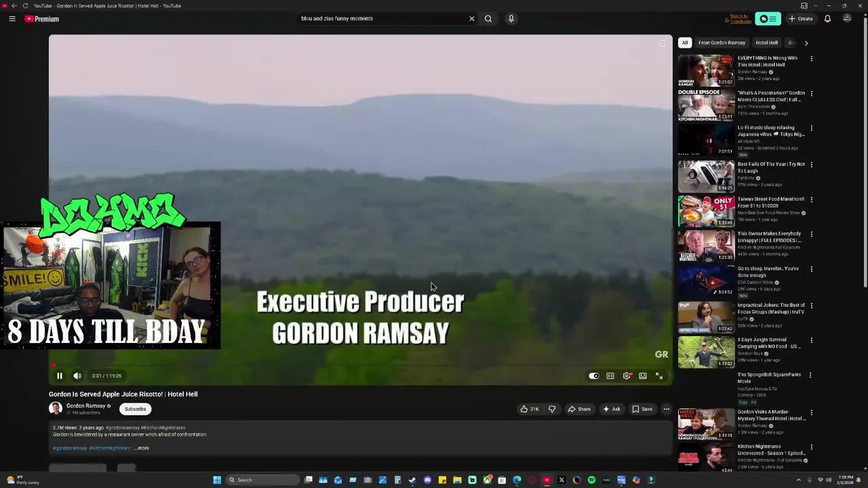The image size is (868, 488).
Task: Pause the video playback
Action: coord(59,375)
